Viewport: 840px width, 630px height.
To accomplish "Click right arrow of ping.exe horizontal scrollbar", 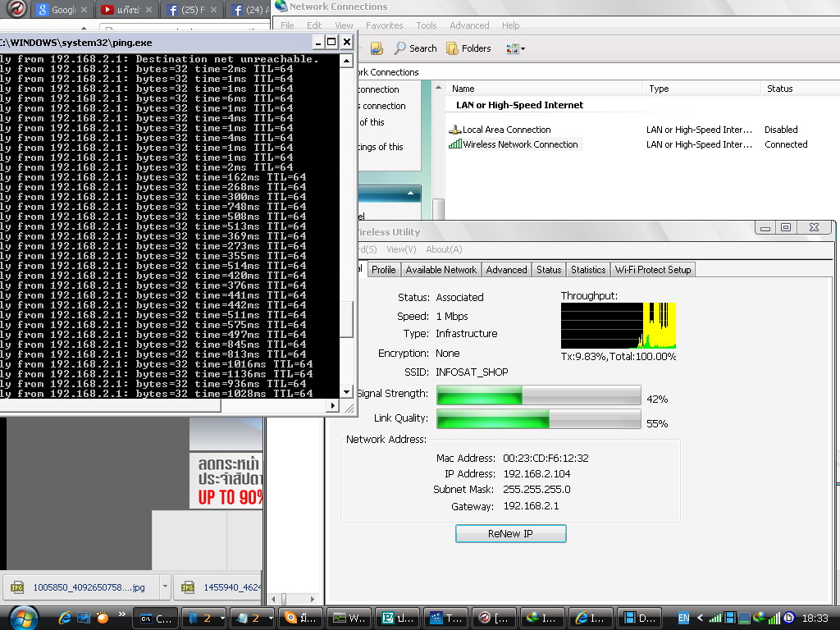I will [x=333, y=405].
